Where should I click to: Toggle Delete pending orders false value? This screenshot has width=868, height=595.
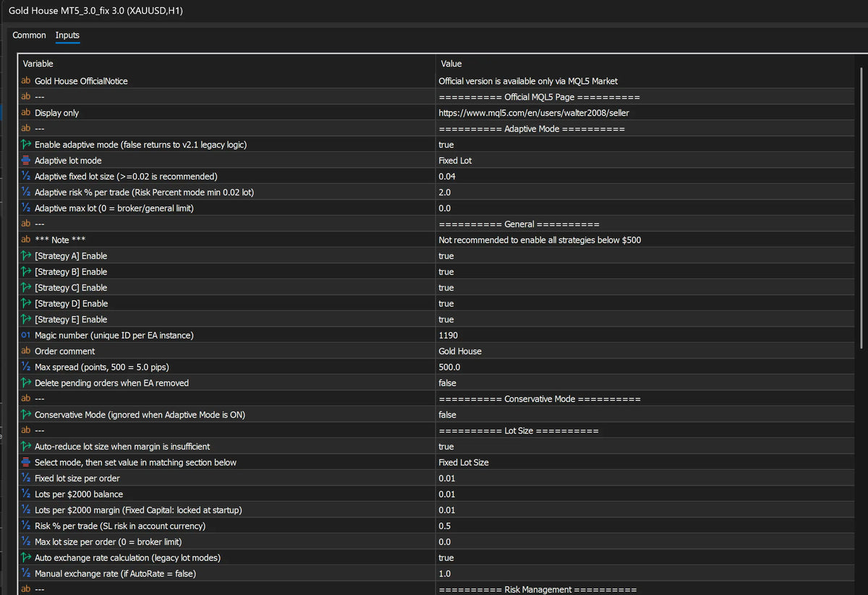448,384
